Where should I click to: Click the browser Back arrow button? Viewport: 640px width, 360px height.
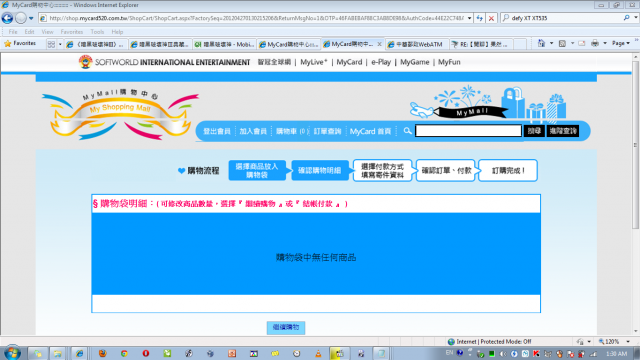click(x=7, y=18)
